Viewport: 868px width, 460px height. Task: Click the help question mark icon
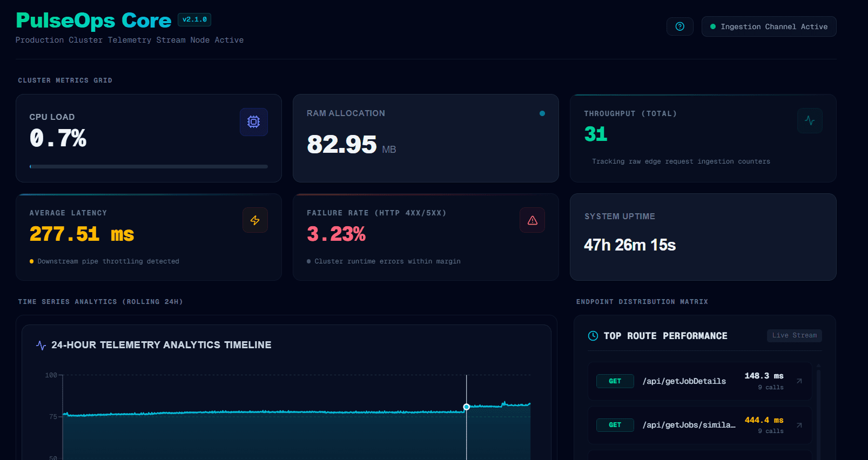coord(680,26)
